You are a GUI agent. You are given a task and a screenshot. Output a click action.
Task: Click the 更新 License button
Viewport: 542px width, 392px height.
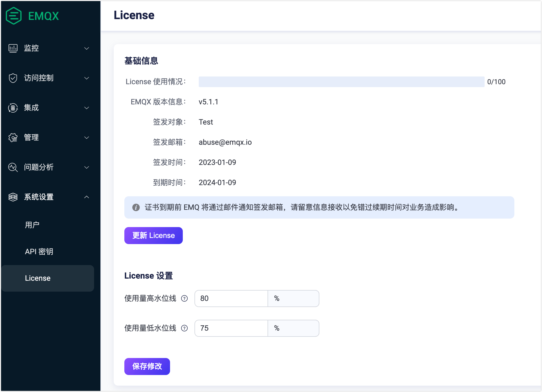[153, 236]
